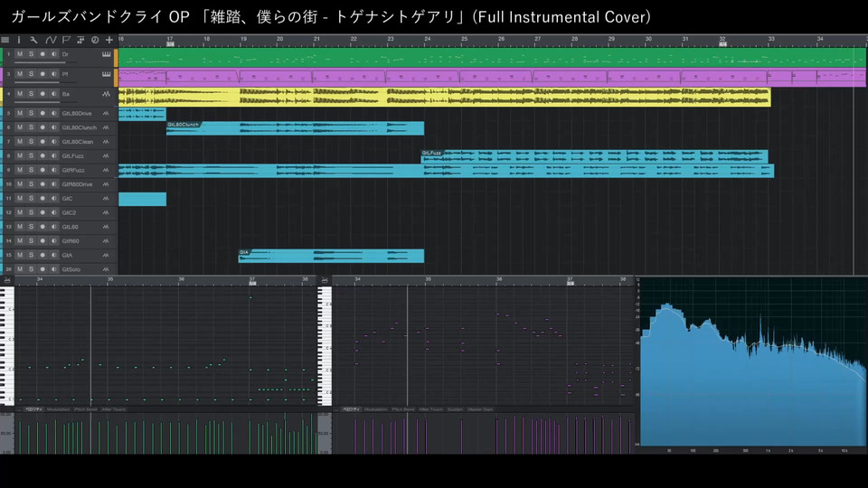Open the inspector 'i' icon
Screen dimensions: 868x488
[19, 40]
